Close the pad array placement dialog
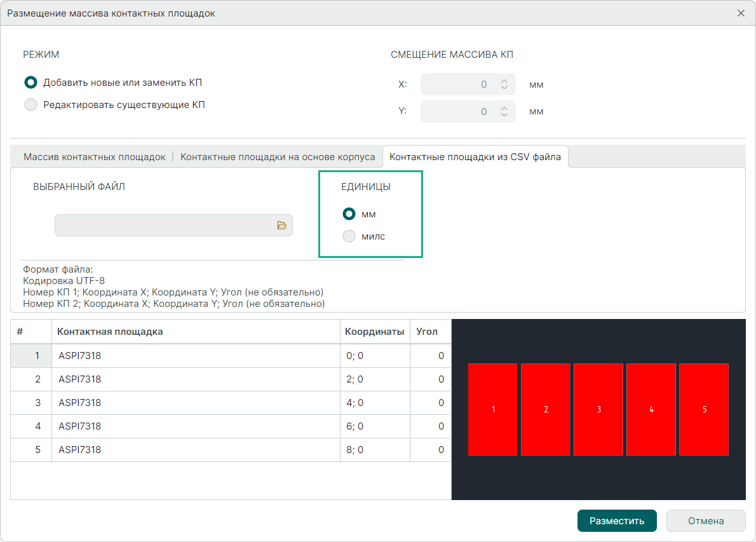Viewport: 756px width, 542px height. [x=741, y=13]
